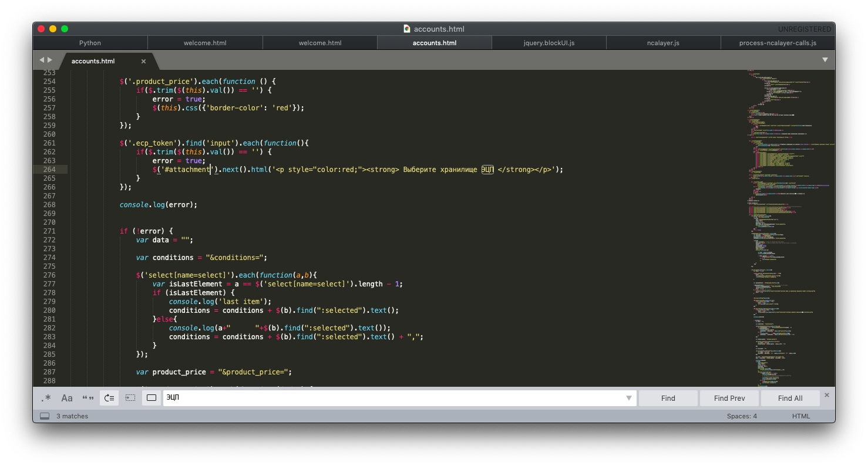868x466 pixels.
Task: Click the 3 matches status text
Action: pyautogui.click(x=72, y=416)
